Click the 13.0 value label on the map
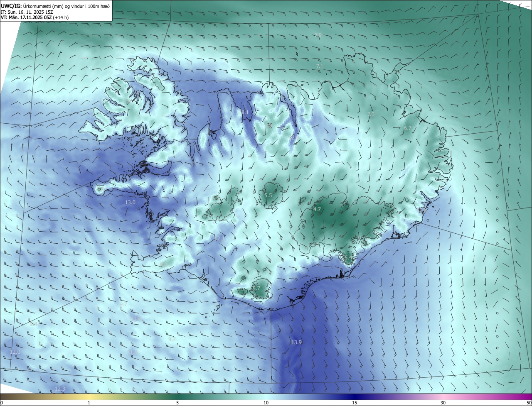The image size is (532, 406). pyautogui.click(x=130, y=202)
